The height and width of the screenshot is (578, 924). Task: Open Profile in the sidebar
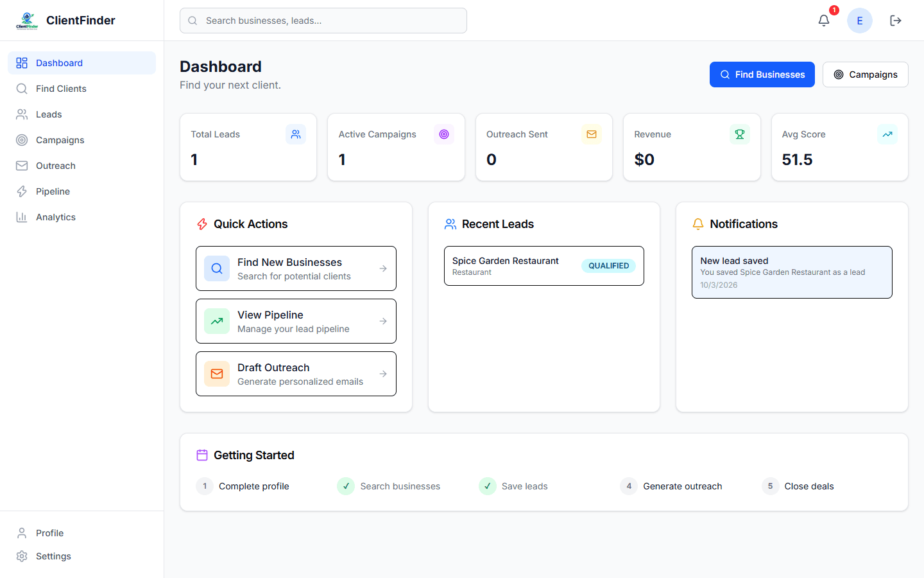pyautogui.click(x=81, y=533)
